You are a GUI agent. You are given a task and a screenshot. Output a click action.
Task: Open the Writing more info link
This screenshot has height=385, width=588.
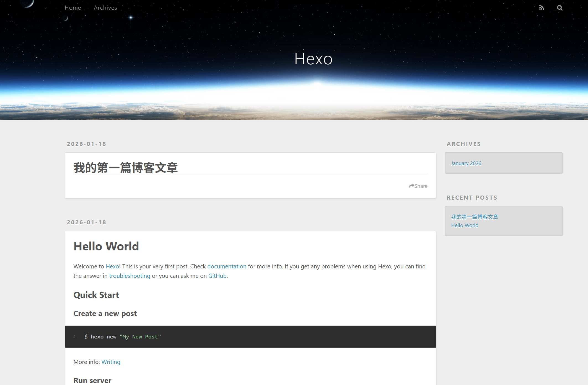(x=111, y=362)
